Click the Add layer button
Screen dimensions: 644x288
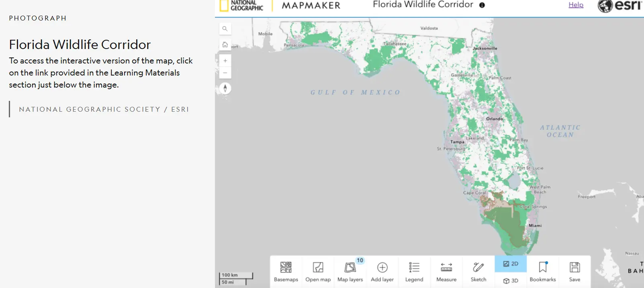click(x=382, y=272)
